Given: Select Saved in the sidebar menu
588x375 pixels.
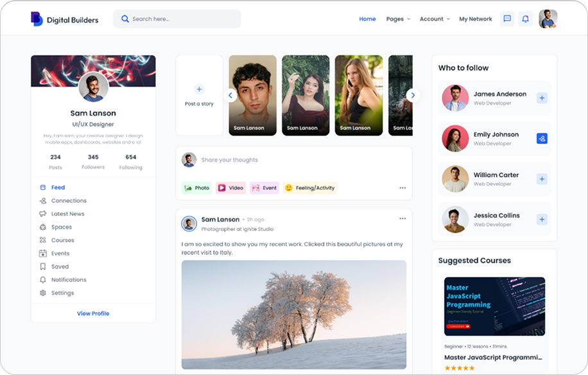Looking at the screenshot, I should [60, 266].
